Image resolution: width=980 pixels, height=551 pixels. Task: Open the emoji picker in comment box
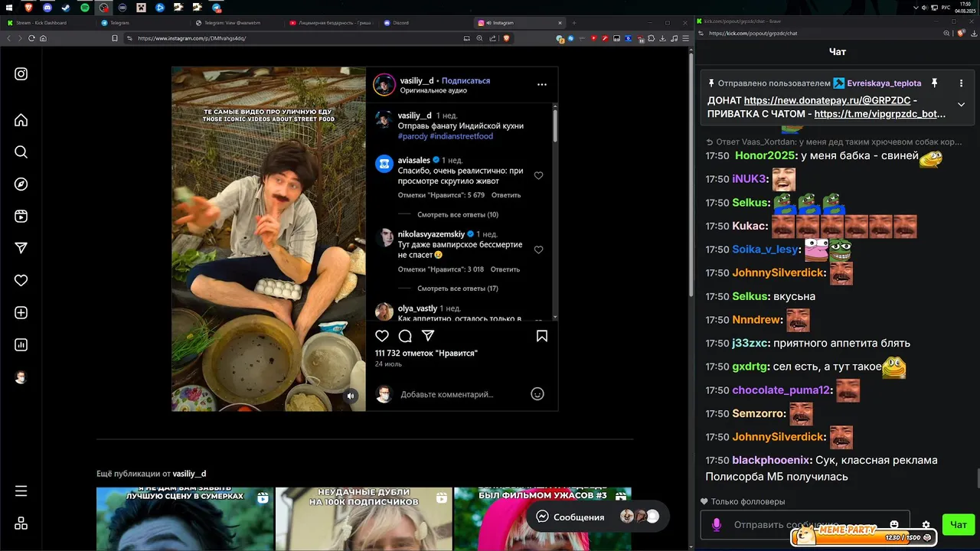(x=537, y=394)
